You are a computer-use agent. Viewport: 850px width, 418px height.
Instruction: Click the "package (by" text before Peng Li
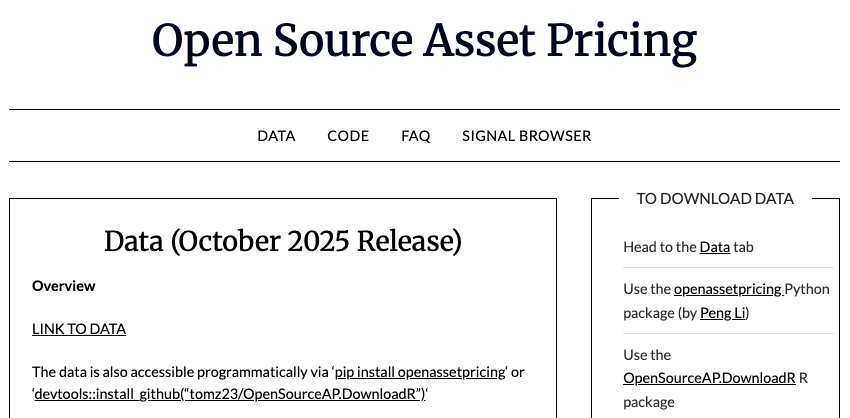coord(660,313)
